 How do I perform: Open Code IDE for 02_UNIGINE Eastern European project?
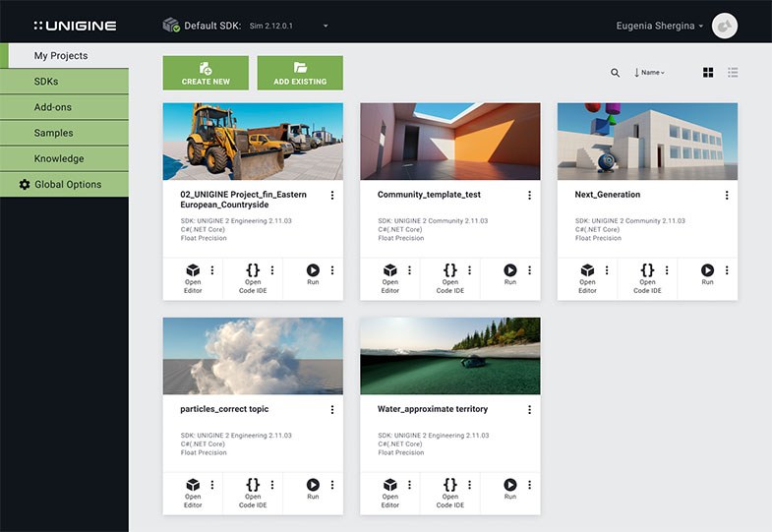click(x=253, y=275)
